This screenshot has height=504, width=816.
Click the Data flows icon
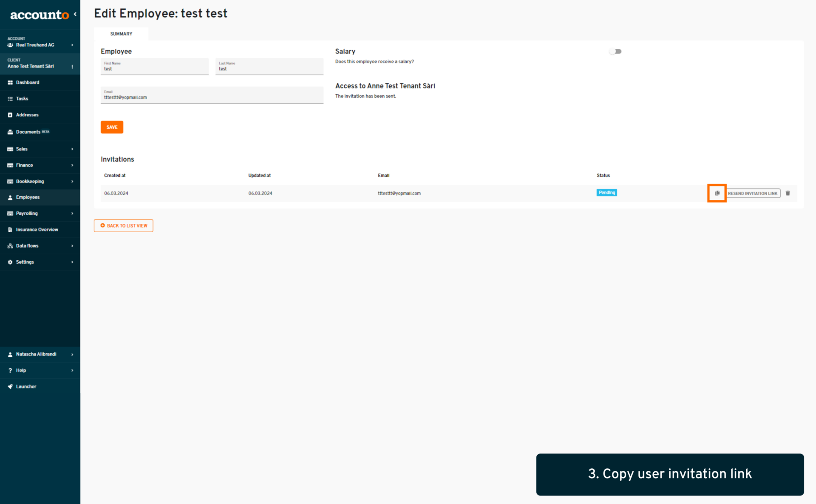pyautogui.click(x=10, y=246)
